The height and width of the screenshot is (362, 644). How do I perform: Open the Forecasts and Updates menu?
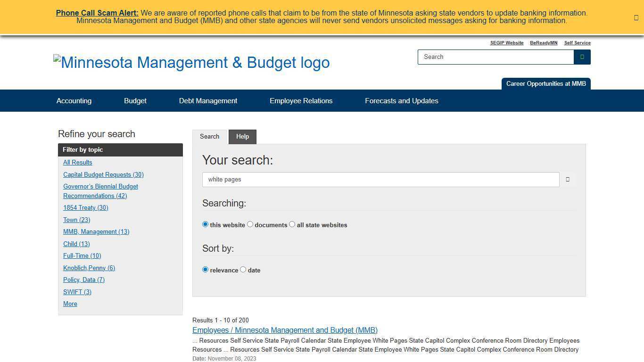click(x=401, y=100)
